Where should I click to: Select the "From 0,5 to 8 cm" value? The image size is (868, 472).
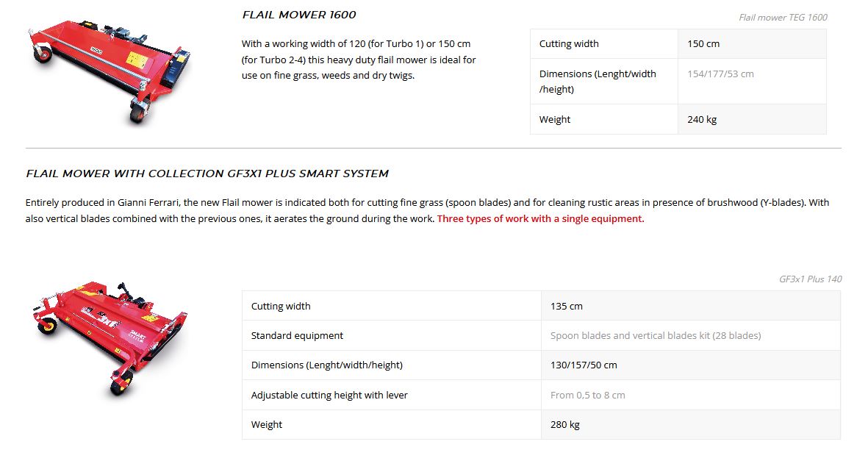(x=587, y=396)
